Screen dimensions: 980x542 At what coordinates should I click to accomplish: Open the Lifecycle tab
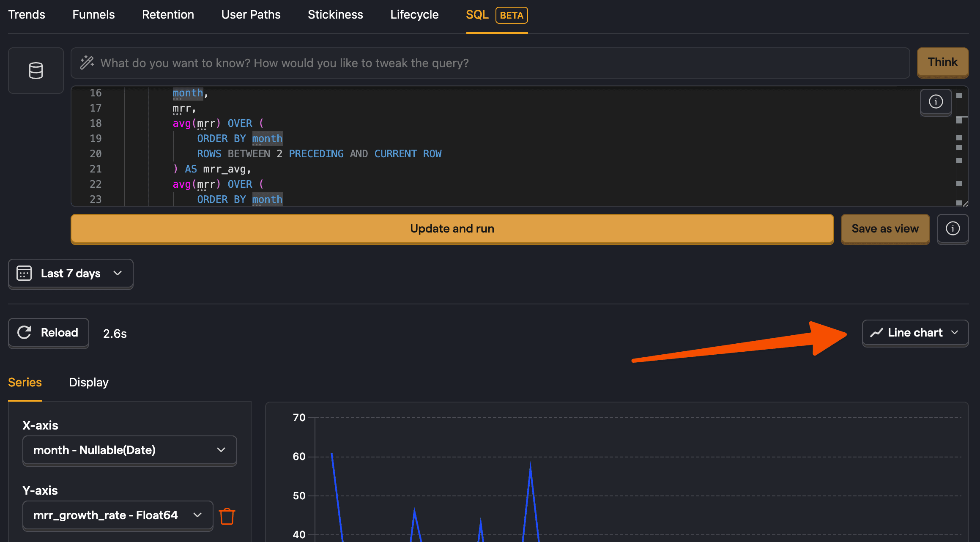coord(414,14)
